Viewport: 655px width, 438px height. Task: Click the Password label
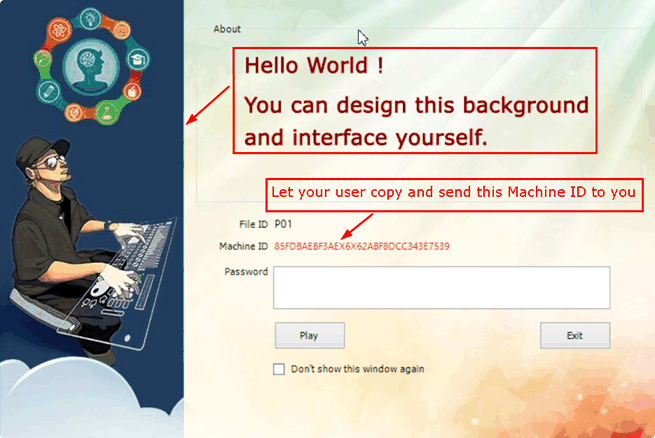tap(246, 272)
